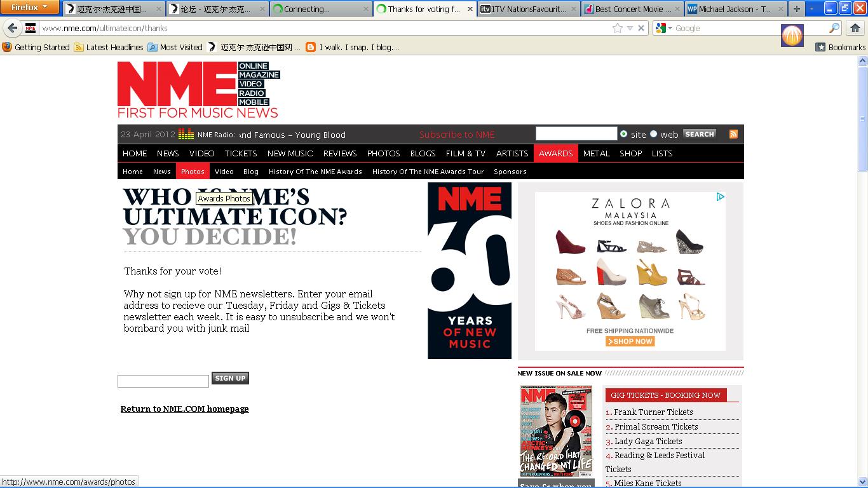Click the Zalora AdChoices icon
The image size is (868, 488).
click(x=721, y=197)
